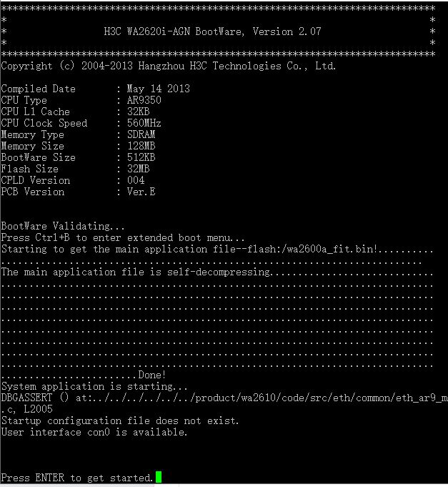Image resolution: width=448 pixels, height=487 pixels.
Task: Click the AR9350 CPU type value
Action: [x=144, y=100]
